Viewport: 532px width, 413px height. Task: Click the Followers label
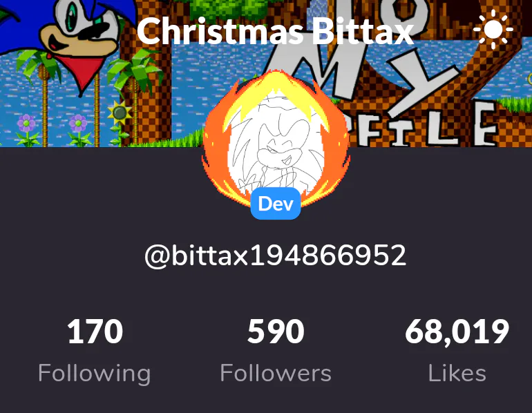276,374
